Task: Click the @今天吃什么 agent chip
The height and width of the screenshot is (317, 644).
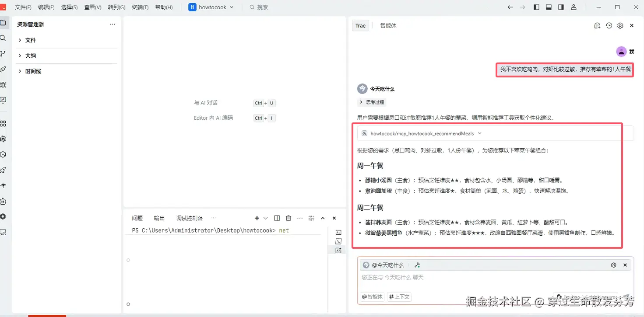Action: (x=384, y=265)
